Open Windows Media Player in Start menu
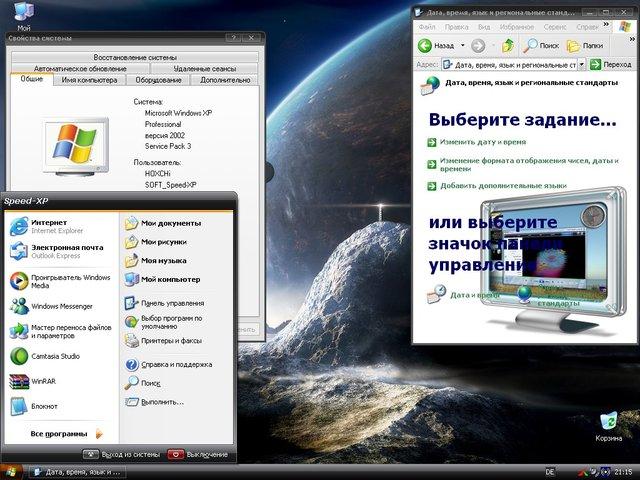Image resolution: width=640 pixels, height=480 pixels. (60, 281)
